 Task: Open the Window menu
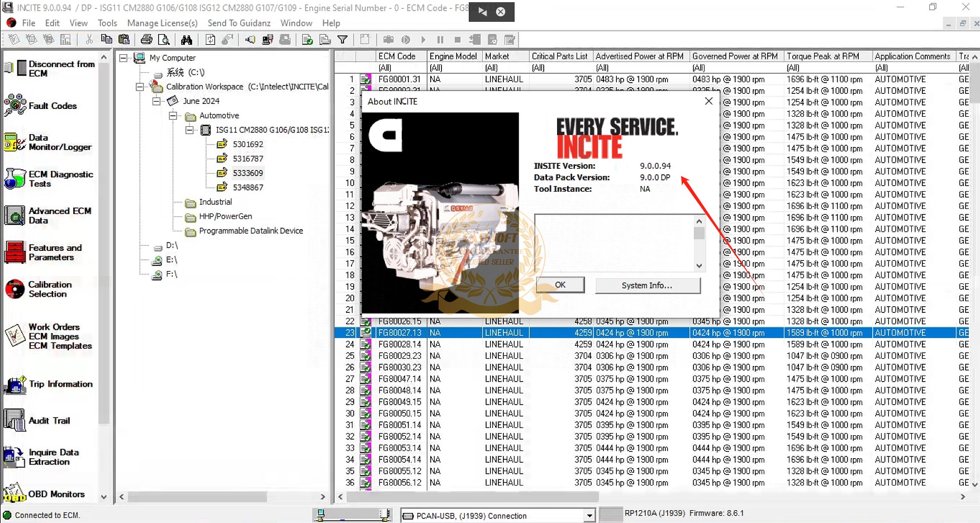coord(296,23)
